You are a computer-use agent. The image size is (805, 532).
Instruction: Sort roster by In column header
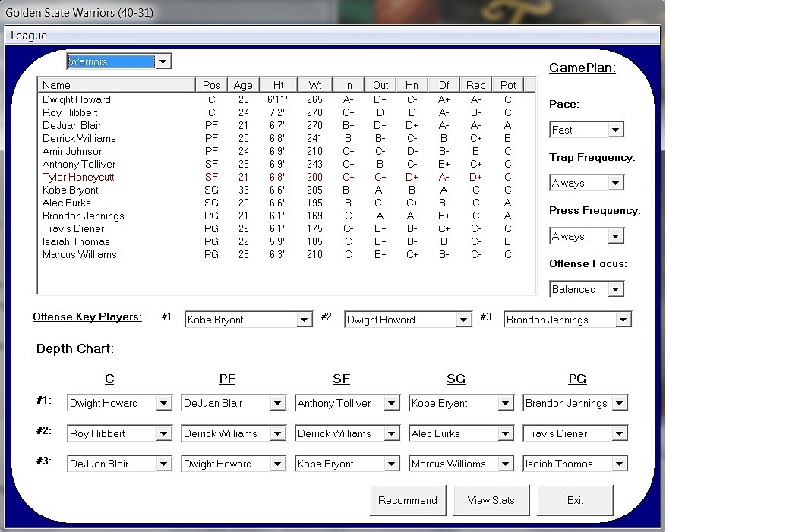tap(348, 85)
